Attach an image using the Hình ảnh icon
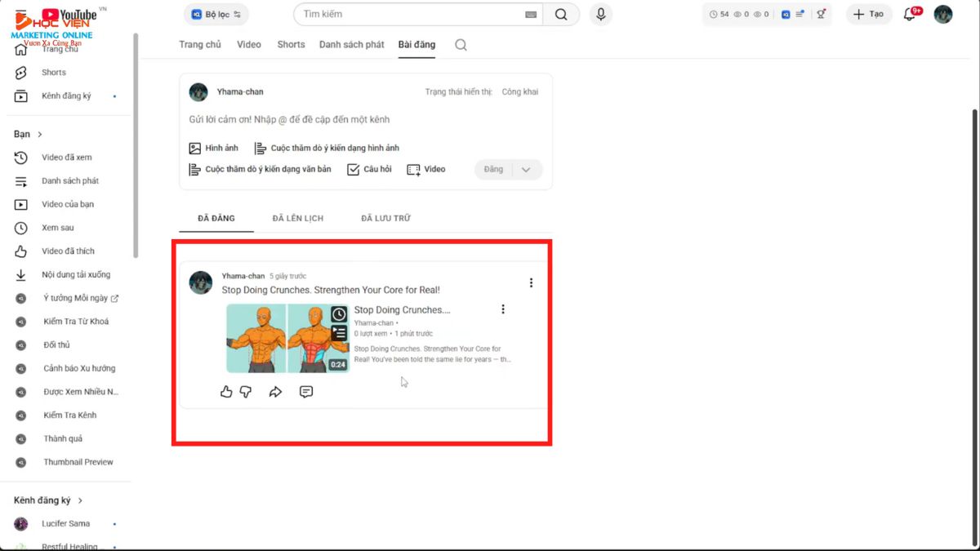980x551 pixels. [x=196, y=149]
